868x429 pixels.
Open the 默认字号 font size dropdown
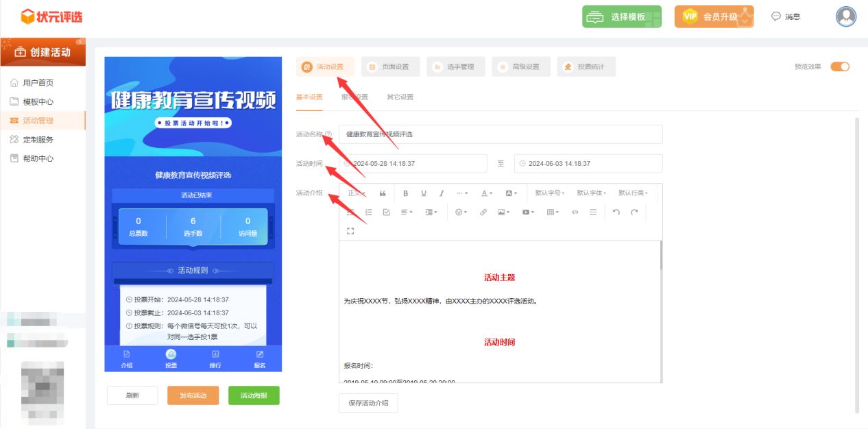(x=551, y=193)
